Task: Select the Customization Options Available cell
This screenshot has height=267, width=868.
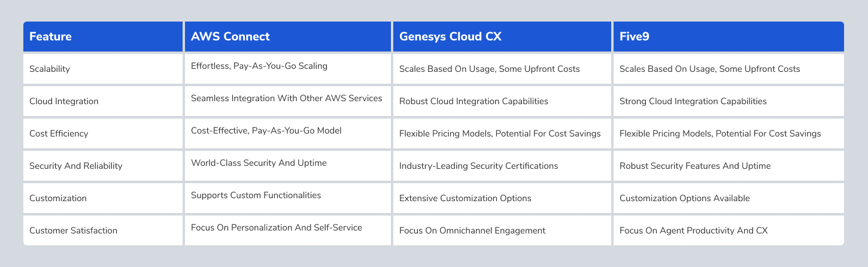Action: (x=684, y=198)
